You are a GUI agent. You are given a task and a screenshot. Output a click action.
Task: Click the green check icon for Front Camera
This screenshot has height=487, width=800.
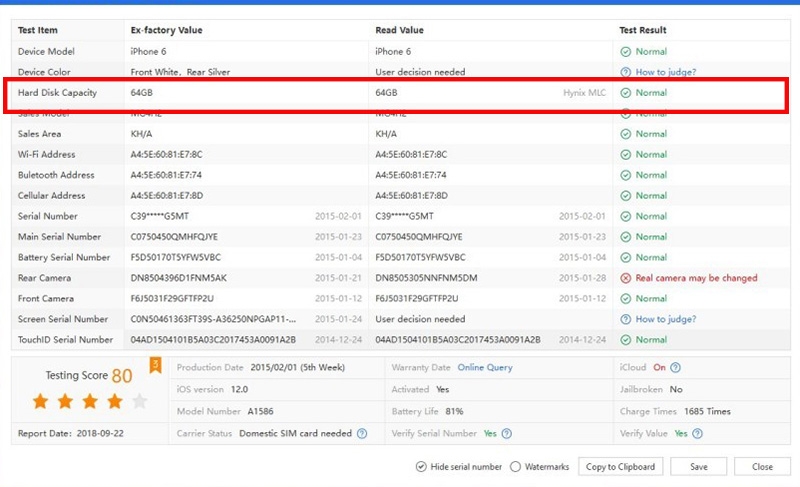626,299
